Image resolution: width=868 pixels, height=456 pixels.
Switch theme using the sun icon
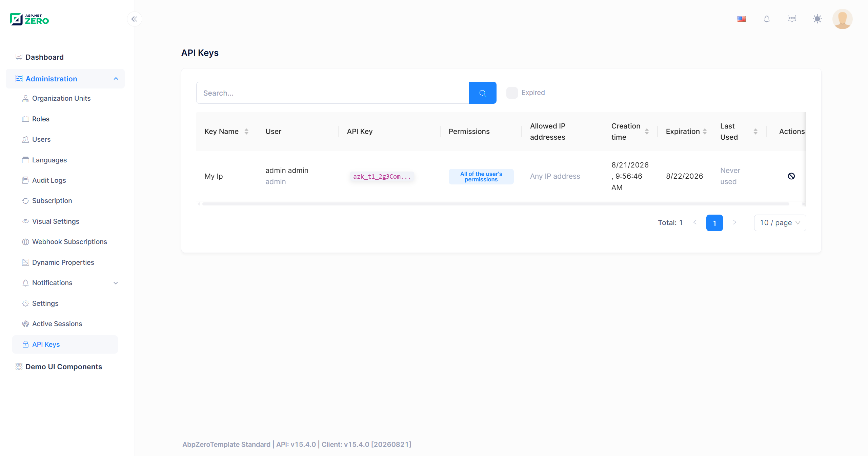(817, 19)
